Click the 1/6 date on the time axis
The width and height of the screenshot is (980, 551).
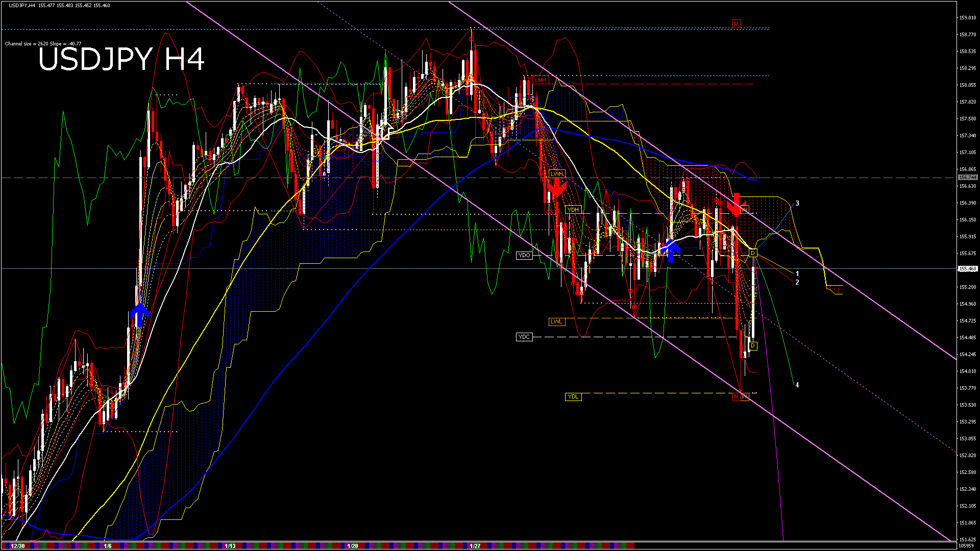(108, 546)
